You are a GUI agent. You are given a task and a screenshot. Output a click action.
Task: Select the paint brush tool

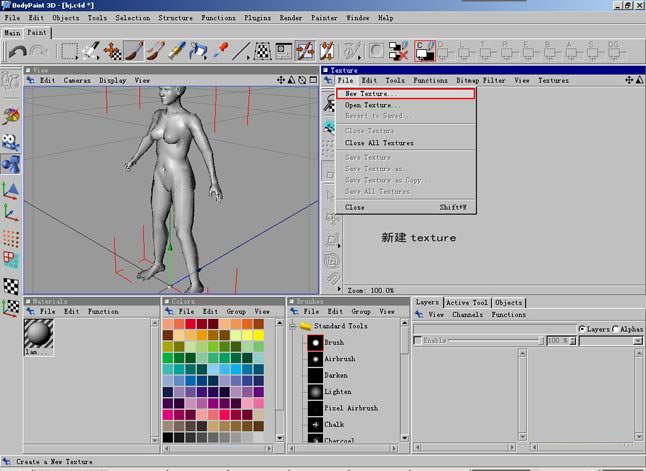[133, 52]
